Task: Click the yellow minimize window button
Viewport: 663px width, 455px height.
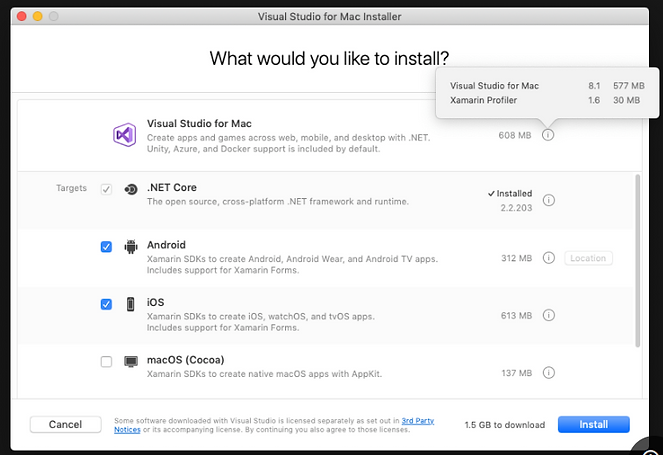Action: [x=38, y=16]
